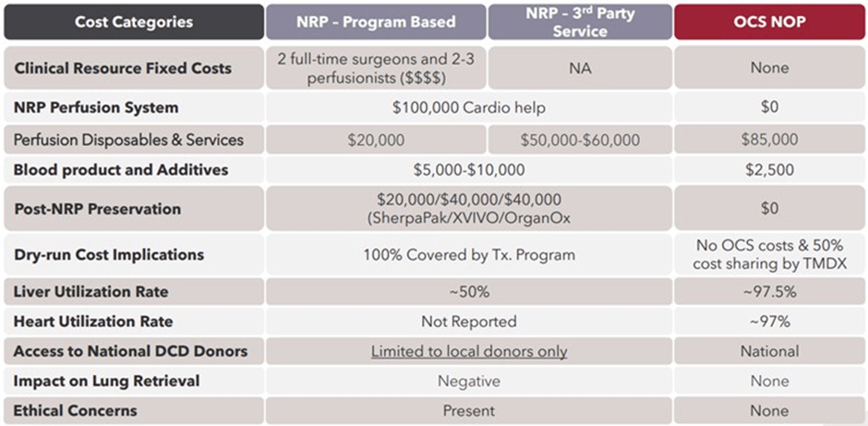Viewport: 868px width, 426px height.
Task: Select '100% Covered by Tx. Program' cell
Action: tap(469, 254)
